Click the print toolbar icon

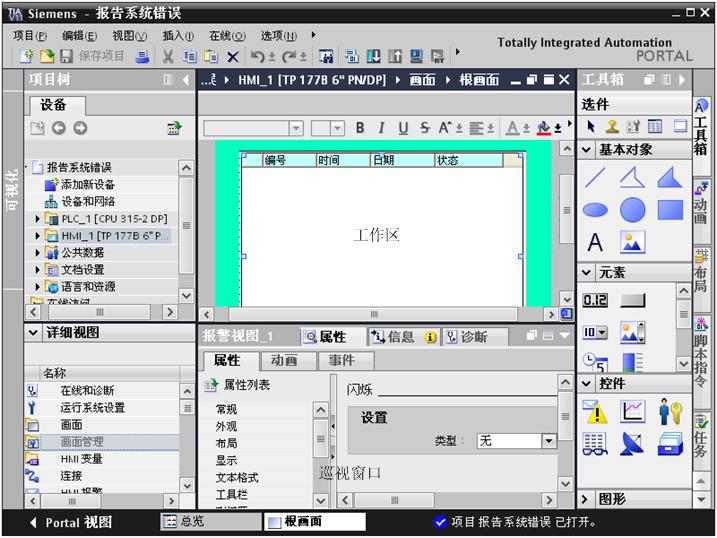pyautogui.click(x=142, y=56)
